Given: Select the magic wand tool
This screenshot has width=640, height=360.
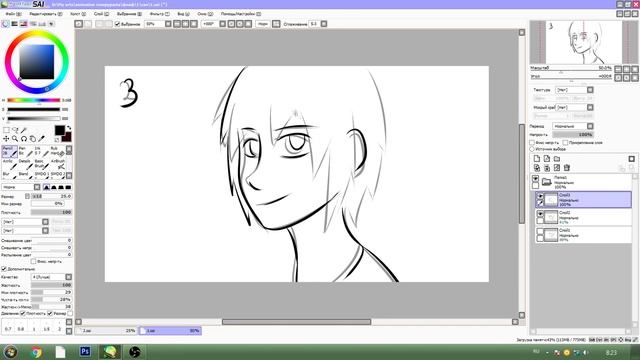Looking at the screenshot, I should [24, 130].
